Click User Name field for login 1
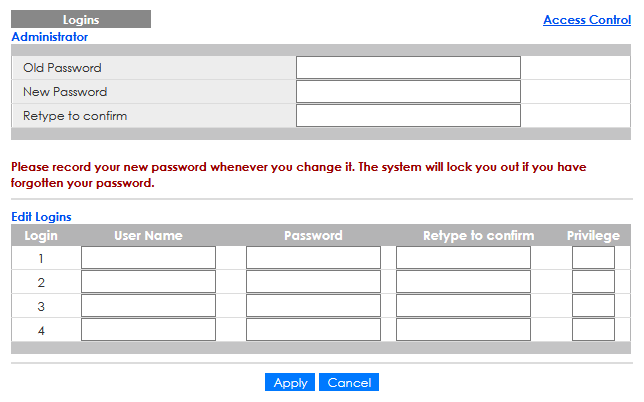 [148, 258]
